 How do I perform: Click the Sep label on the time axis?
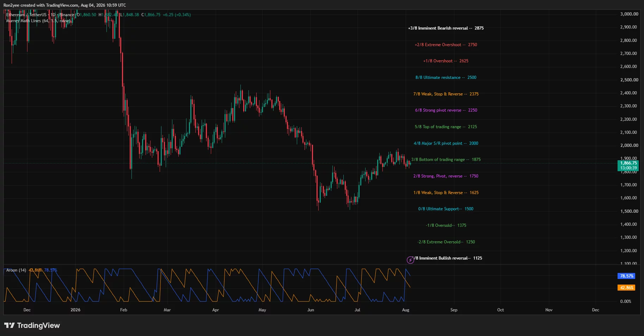tap(454, 310)
